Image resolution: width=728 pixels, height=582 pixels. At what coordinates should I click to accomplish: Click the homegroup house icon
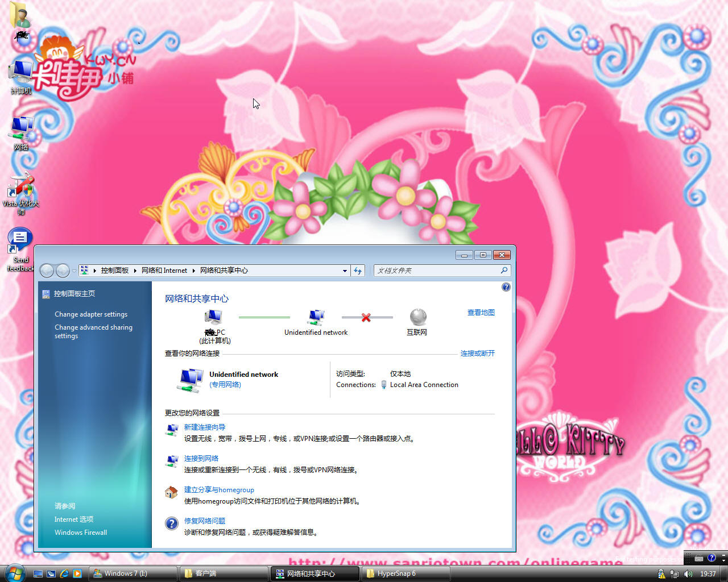pyautogui.click(x=171, y=492)
